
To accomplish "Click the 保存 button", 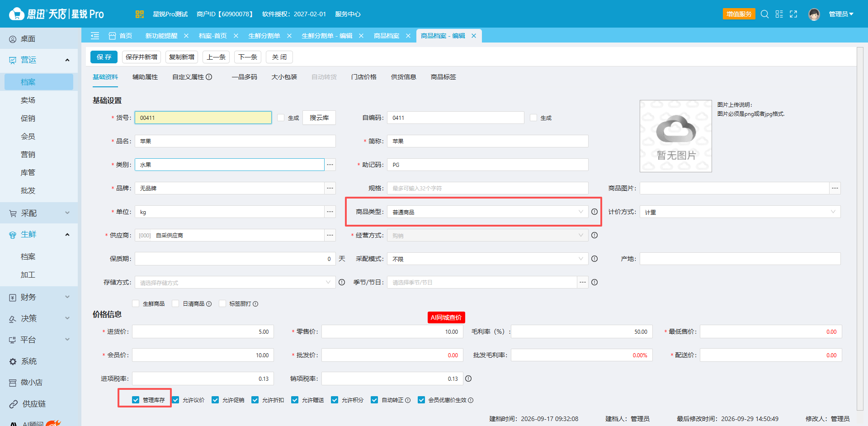I will 104,57.
